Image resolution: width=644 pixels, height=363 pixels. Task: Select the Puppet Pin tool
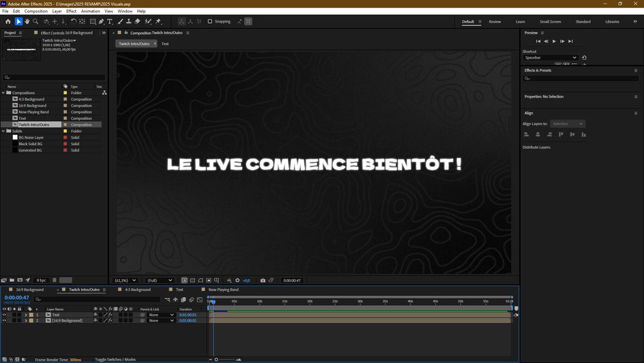(158, 21)
